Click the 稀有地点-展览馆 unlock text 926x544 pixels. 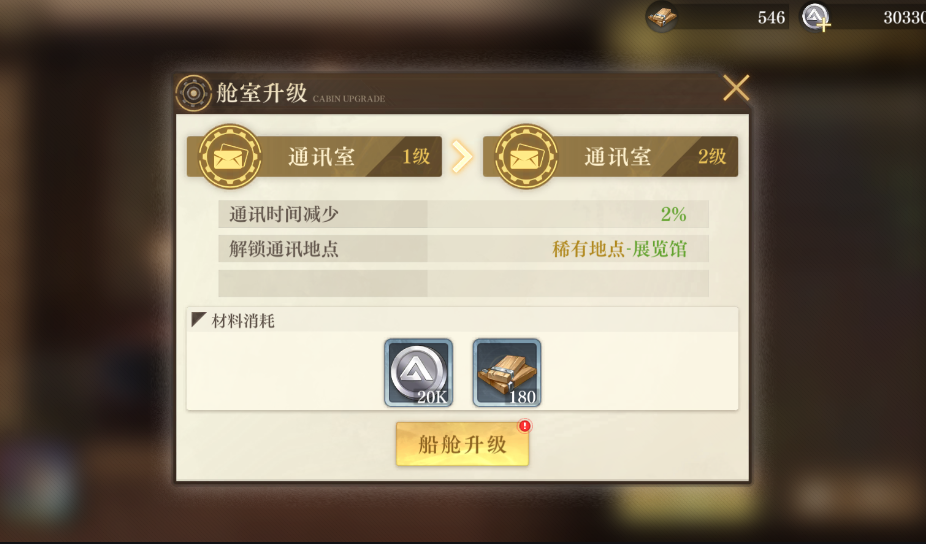click(x=619, y=249)
